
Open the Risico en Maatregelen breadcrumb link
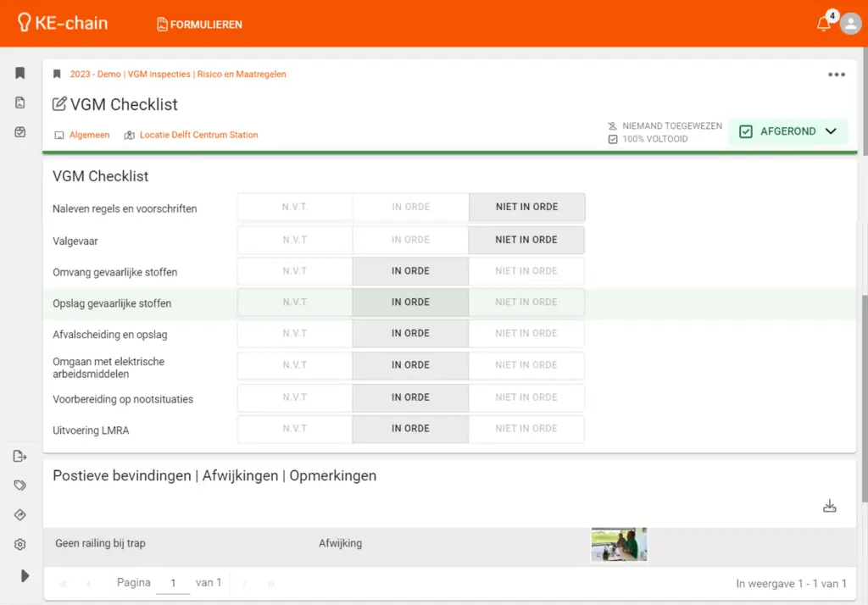[x=242, y=75]
